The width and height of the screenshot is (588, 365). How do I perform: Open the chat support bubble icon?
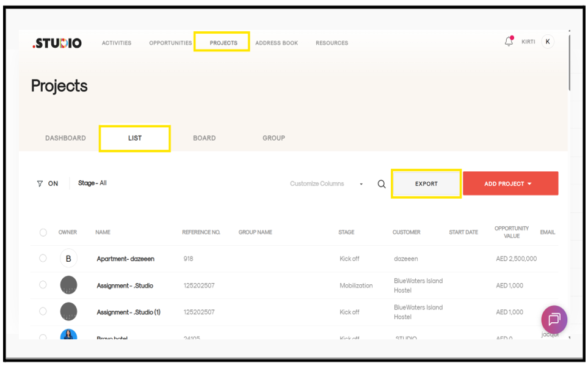coord(554,319)
